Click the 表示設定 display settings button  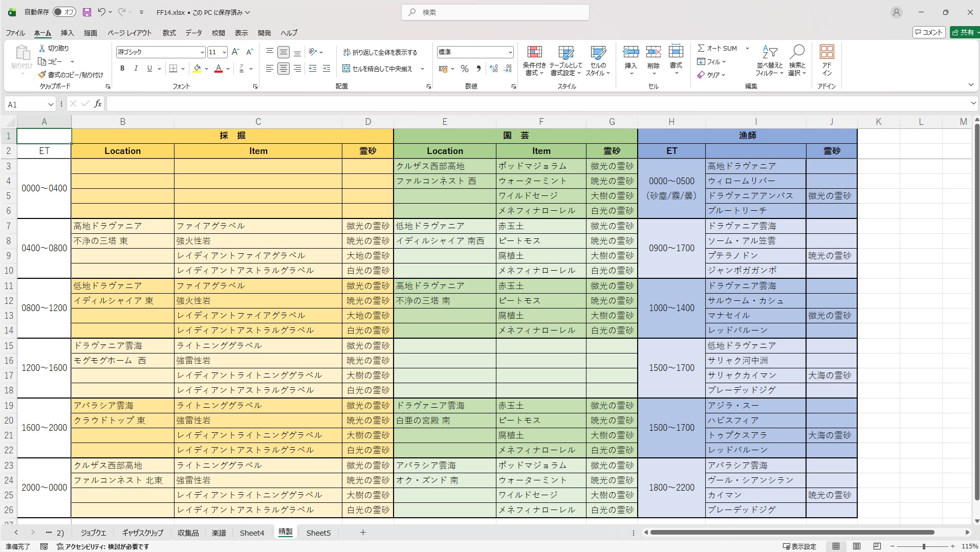(x=799, y=546)
